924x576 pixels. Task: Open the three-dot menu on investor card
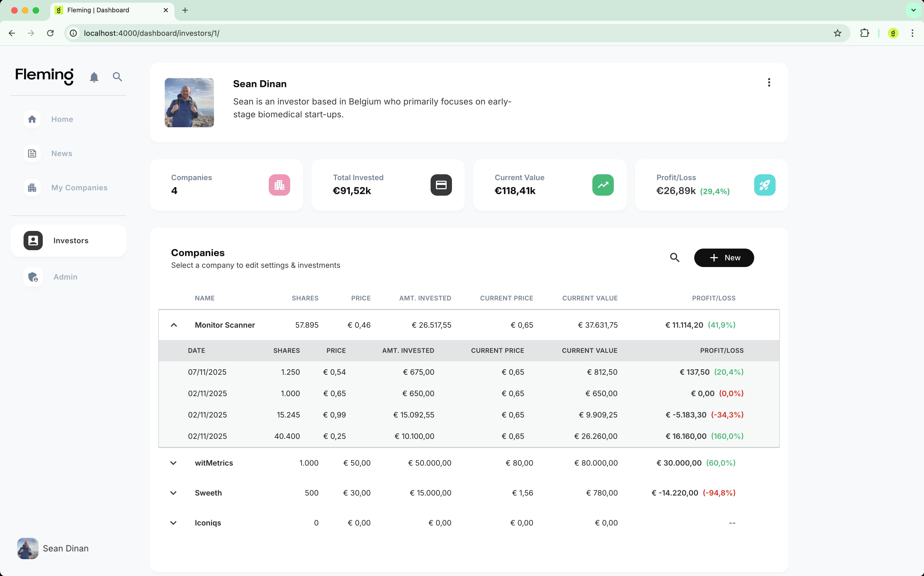click(x=768, y=83)
